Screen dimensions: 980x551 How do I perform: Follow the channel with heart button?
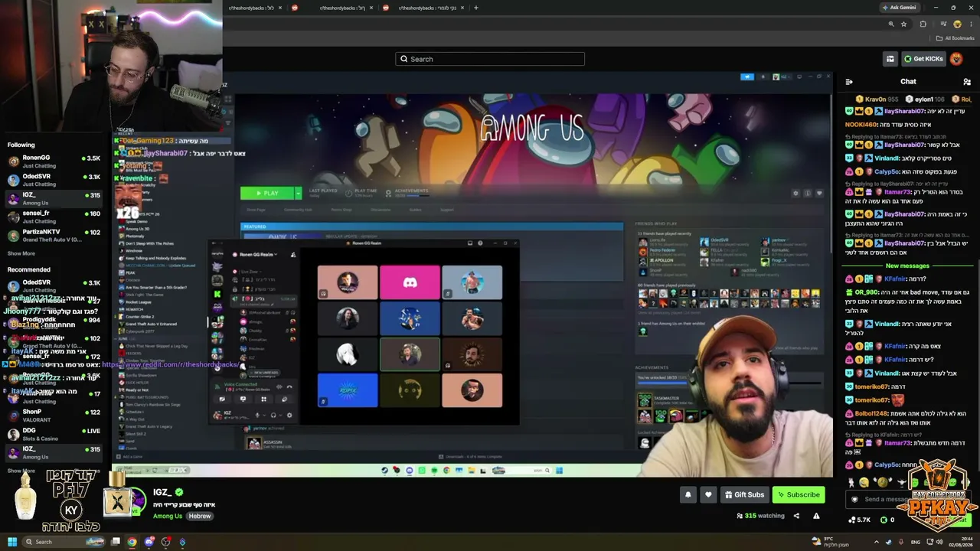[708, 494]
